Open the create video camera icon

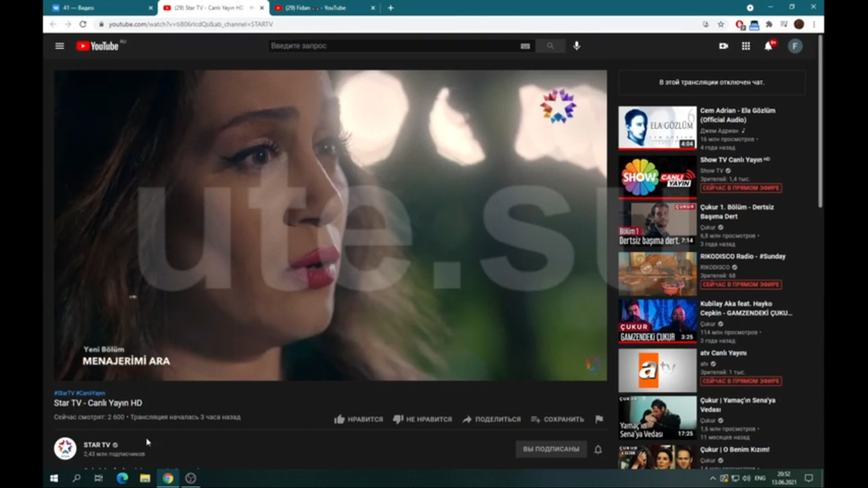click(x=723, y=46)
